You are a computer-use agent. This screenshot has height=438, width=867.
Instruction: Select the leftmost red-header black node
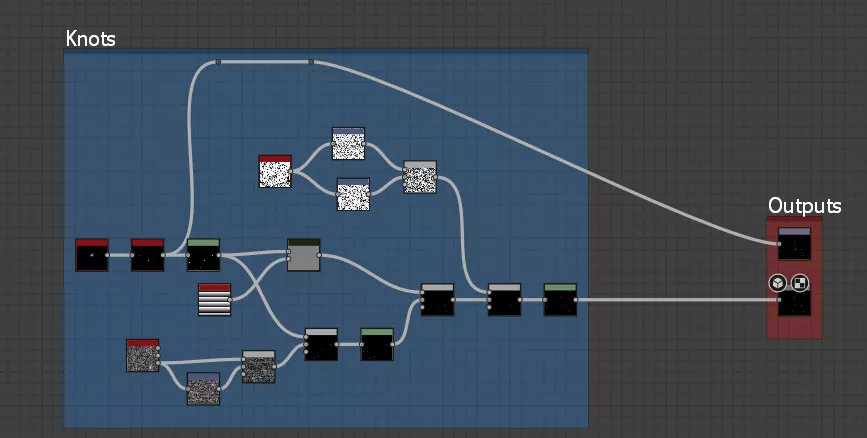(92, 255)
